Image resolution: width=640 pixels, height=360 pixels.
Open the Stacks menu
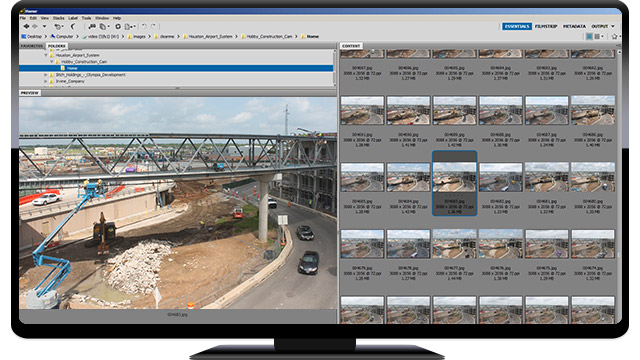59,18
